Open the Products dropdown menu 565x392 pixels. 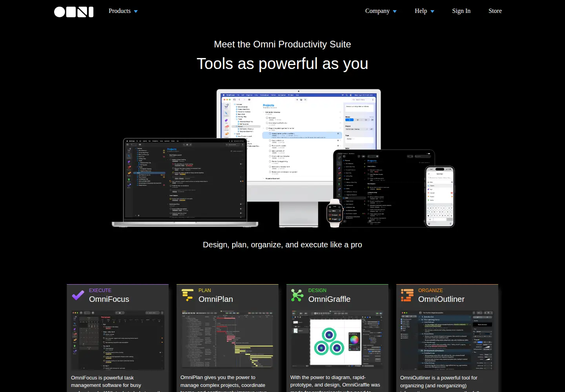123,11
